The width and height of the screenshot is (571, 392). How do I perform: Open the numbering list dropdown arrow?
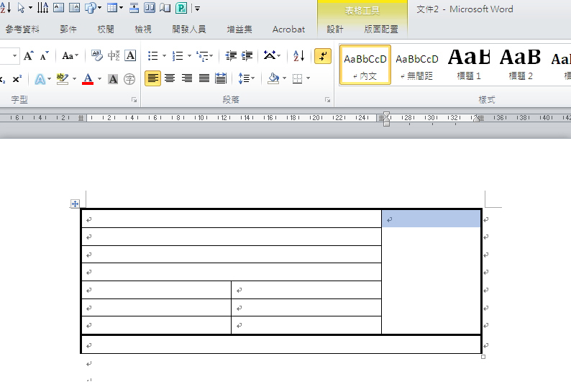click(x=189, y=55)
